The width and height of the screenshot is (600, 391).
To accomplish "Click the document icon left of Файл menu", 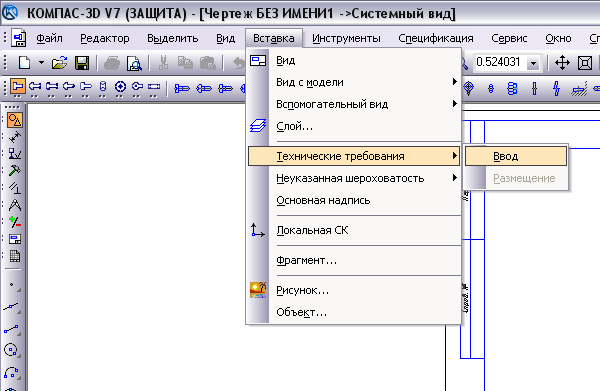I will (x=19, y=38).
